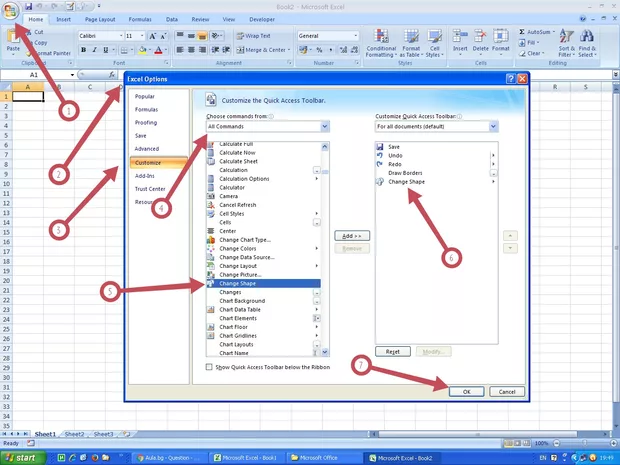Viewport: 620px width, 465px height.
Task: Select the Sheet2 worksheet tab
Action: pos(74,434)
